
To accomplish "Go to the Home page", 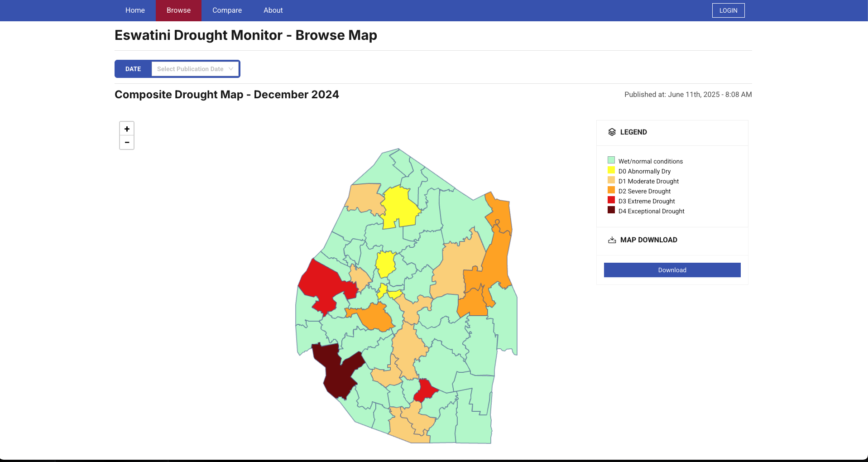I will tap(135, 10).
